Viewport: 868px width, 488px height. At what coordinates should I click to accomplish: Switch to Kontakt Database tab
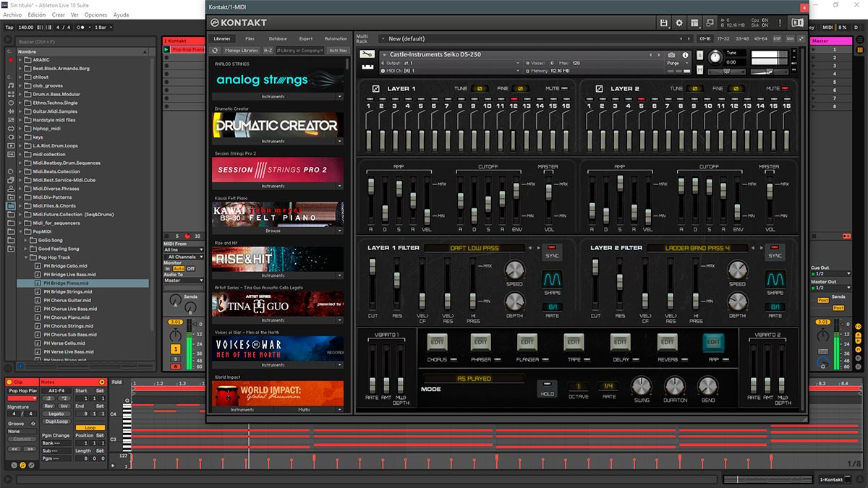(x=277, y=38)
